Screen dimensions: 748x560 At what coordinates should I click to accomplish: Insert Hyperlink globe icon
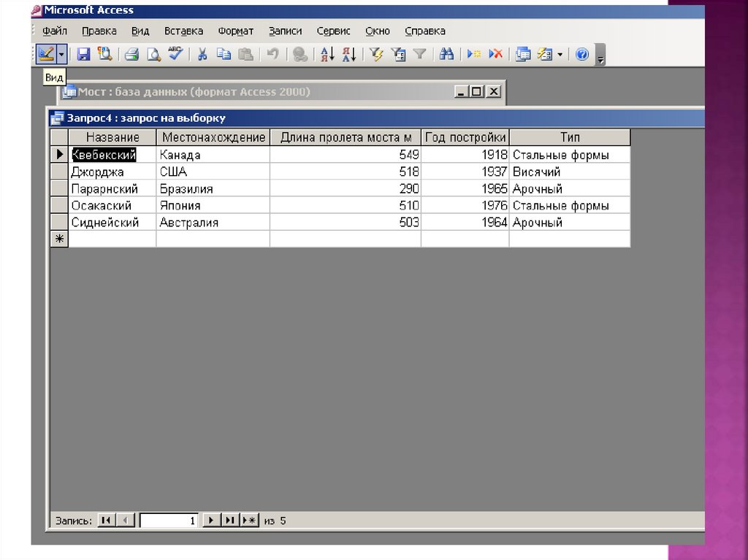300,54
